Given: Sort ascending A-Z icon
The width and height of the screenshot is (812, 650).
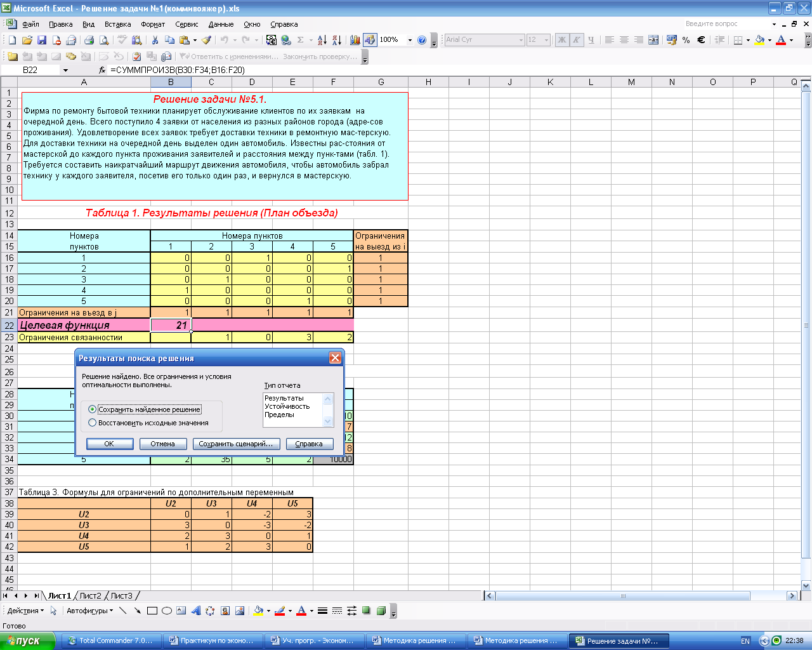Looking at the screenshot, I should click(x=322, y=40).
